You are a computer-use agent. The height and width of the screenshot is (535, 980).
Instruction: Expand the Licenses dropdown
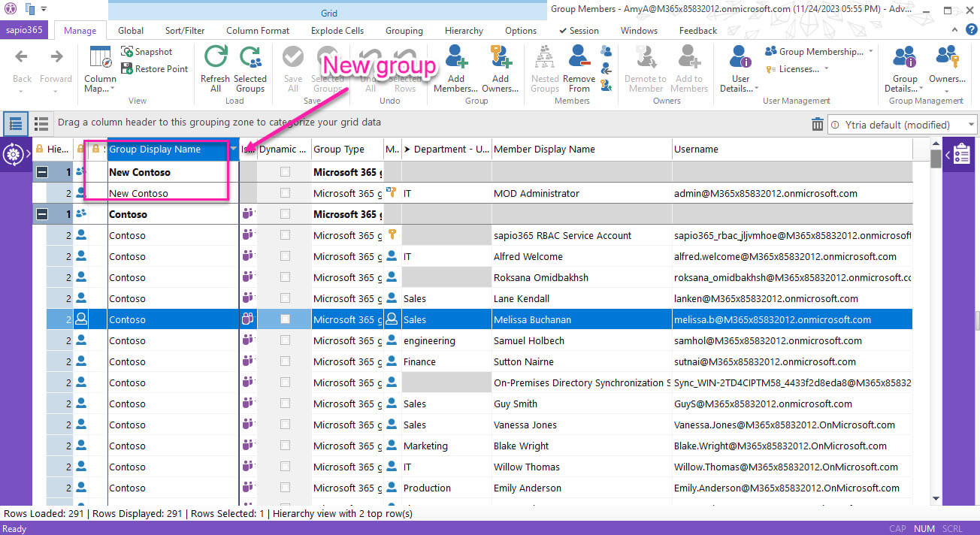(797, 69)
